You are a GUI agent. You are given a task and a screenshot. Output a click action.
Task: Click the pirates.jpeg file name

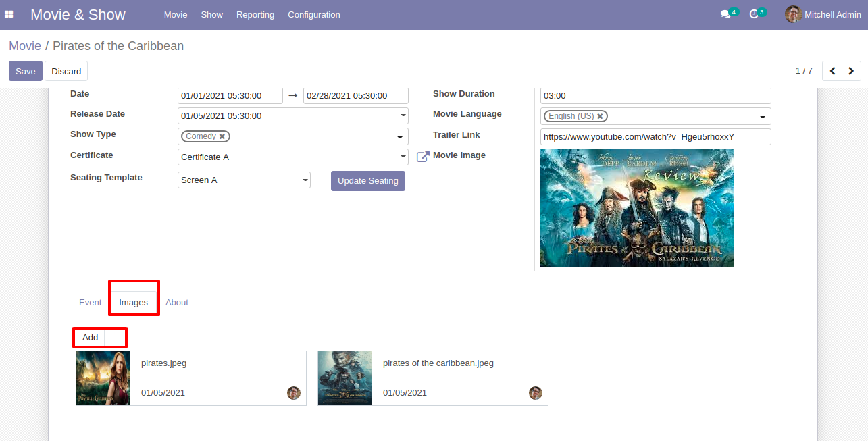[163, 363]
